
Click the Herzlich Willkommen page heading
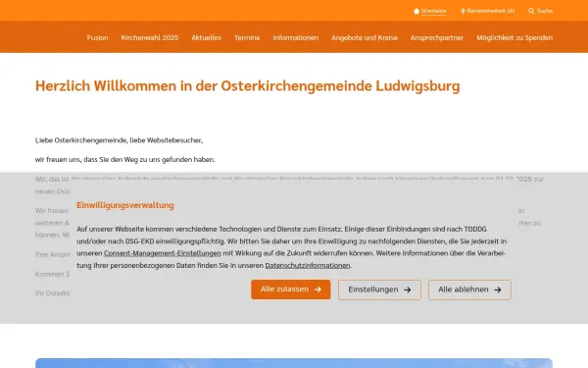(248, 86)
